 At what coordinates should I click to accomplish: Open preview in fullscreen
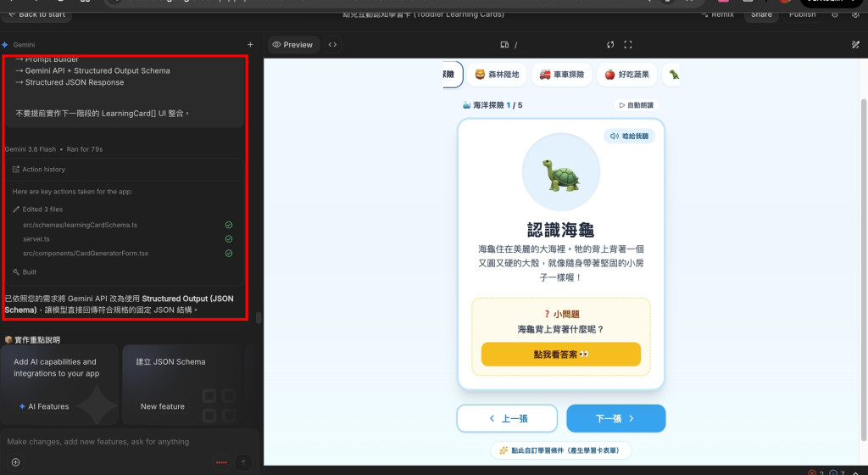628,45
